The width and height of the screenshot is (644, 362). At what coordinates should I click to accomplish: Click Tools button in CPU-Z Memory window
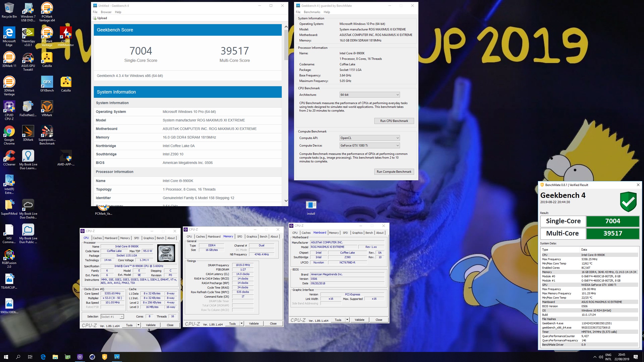coord(232,324)
